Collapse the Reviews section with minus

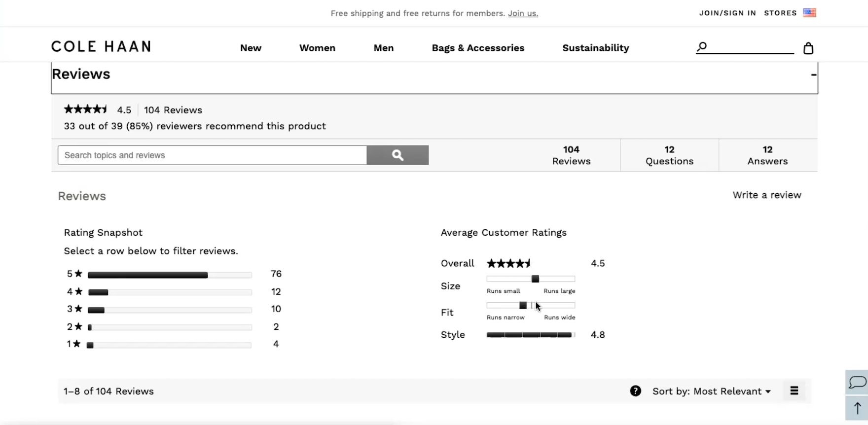click(x=813, y=75)
